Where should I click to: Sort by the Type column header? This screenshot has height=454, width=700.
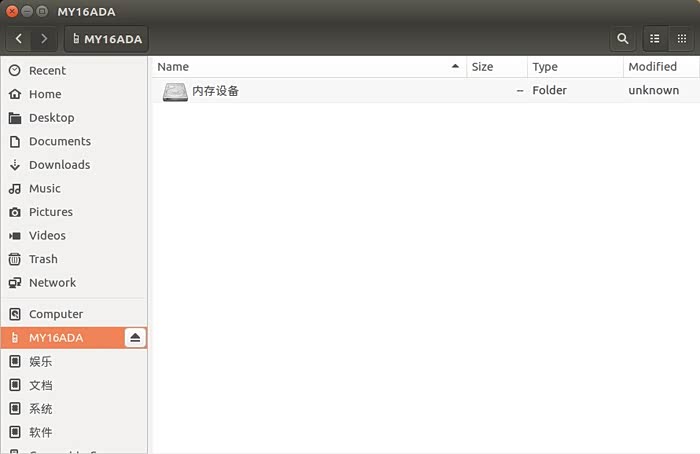(575, 67)
